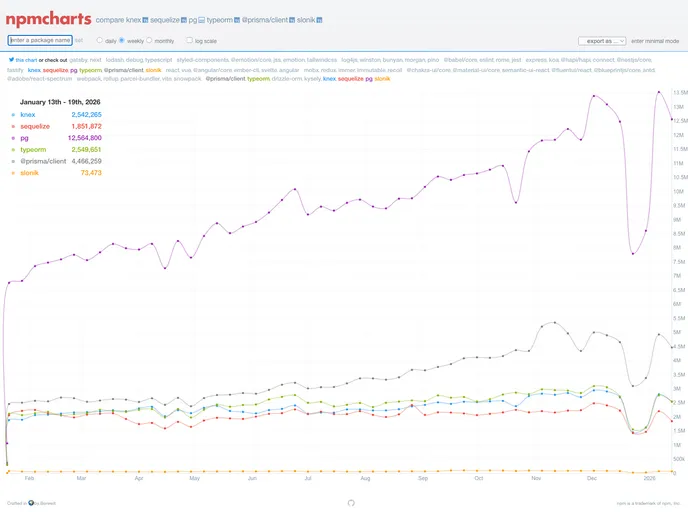This screenshot has height=512, width=688.
Task: Click the npm icon next to @prisma/client
Action: [293, 20]
